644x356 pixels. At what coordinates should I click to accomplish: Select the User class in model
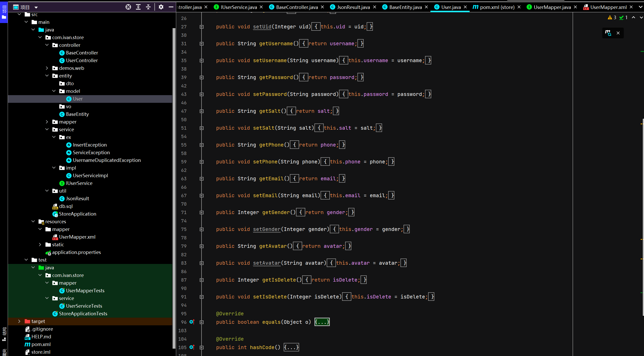coord(78,99)
